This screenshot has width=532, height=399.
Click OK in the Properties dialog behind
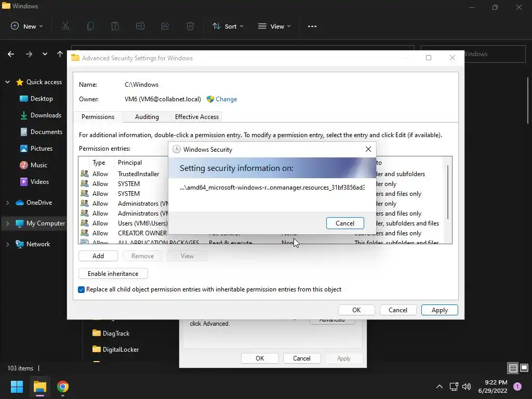(260, 358)
